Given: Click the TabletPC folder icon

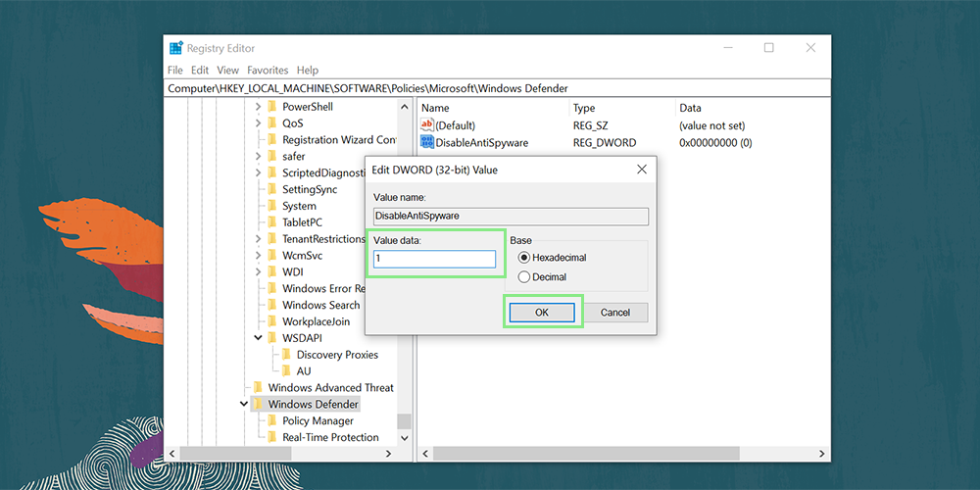Looking at the screenshot, I should click(x=271, y=222).
